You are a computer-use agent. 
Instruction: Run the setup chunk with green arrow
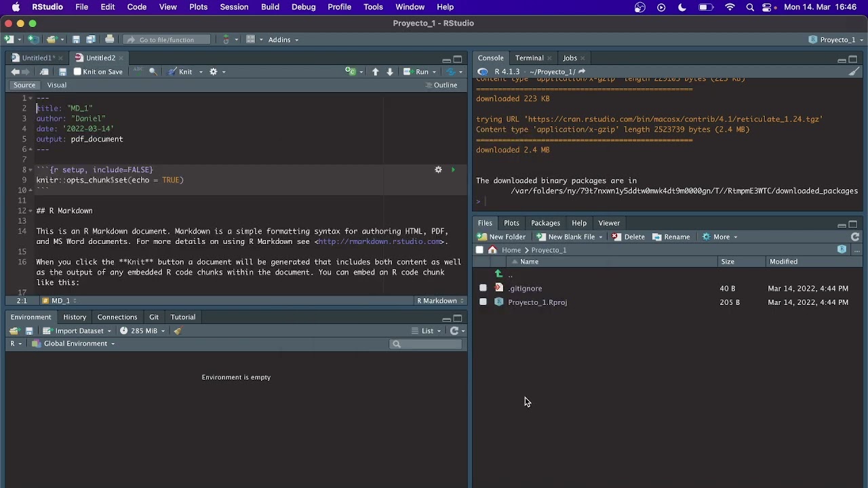tap(453, 169)
